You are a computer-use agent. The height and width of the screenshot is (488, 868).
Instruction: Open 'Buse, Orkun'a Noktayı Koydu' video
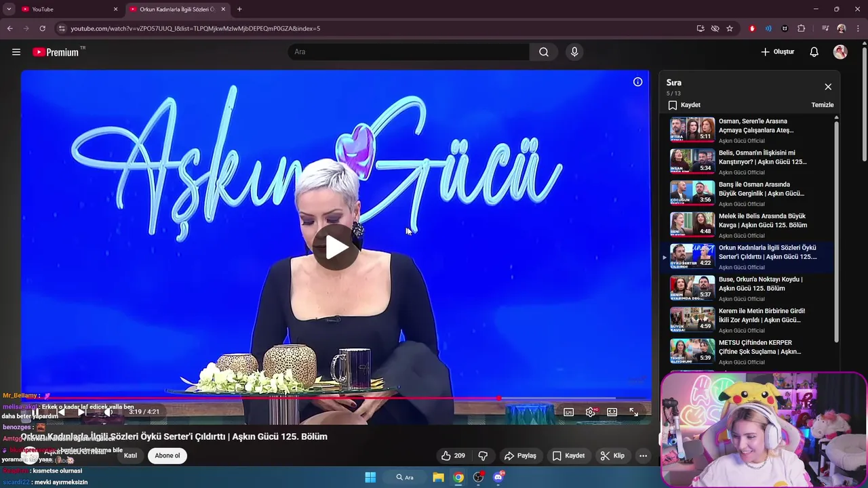[751, 288]
